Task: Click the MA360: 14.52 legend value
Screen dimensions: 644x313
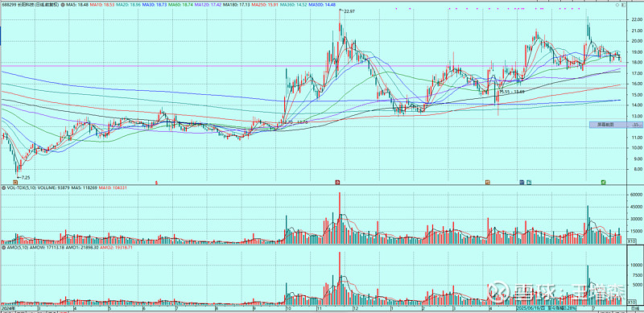Action: pos(293,5)
